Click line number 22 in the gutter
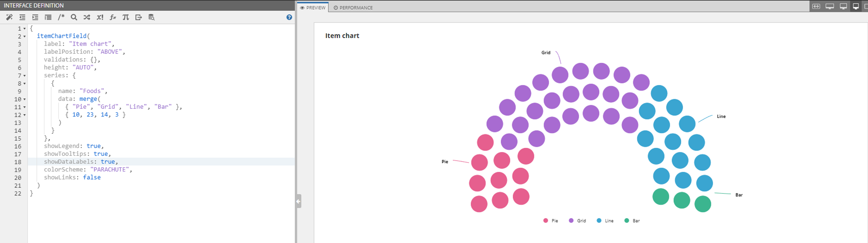 click(18, 193)
